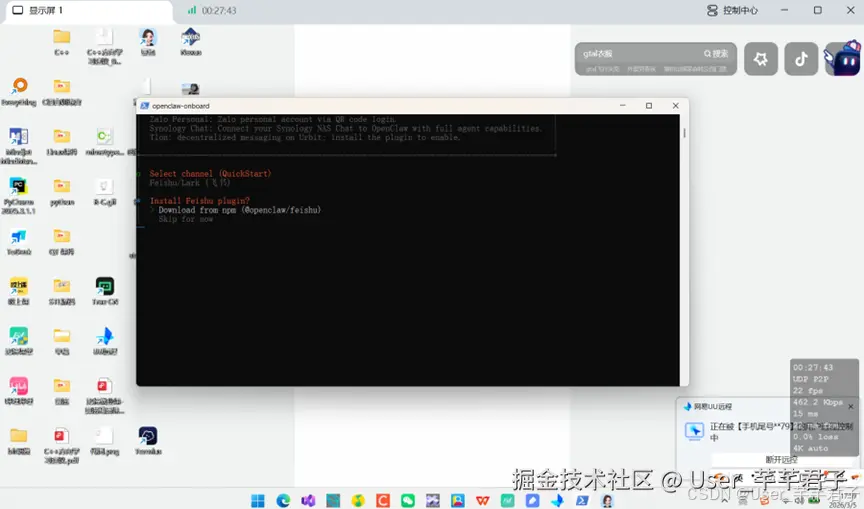Click the 搜索 search button
This screenshot has width=864, height=509.
pyautogui.click(x=716, y=53)
